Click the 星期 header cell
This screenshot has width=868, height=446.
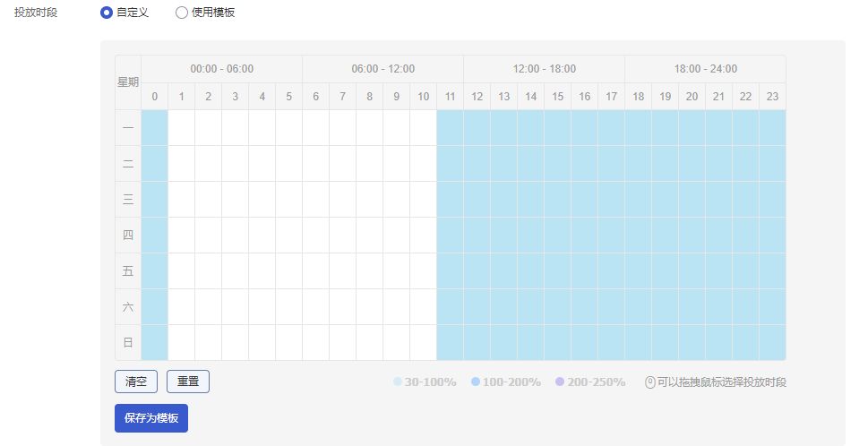click(x=128, y=82)
